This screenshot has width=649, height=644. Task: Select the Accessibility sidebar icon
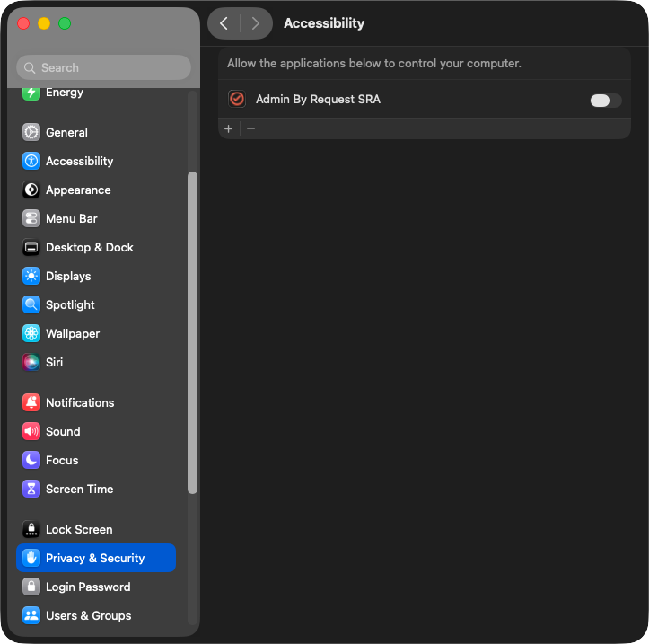coord(31,161)
